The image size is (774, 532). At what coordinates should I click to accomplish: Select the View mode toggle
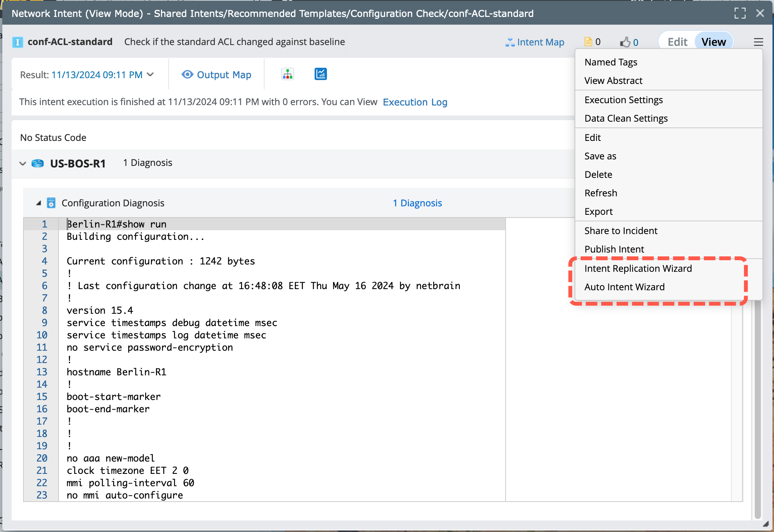click(714, 42)
